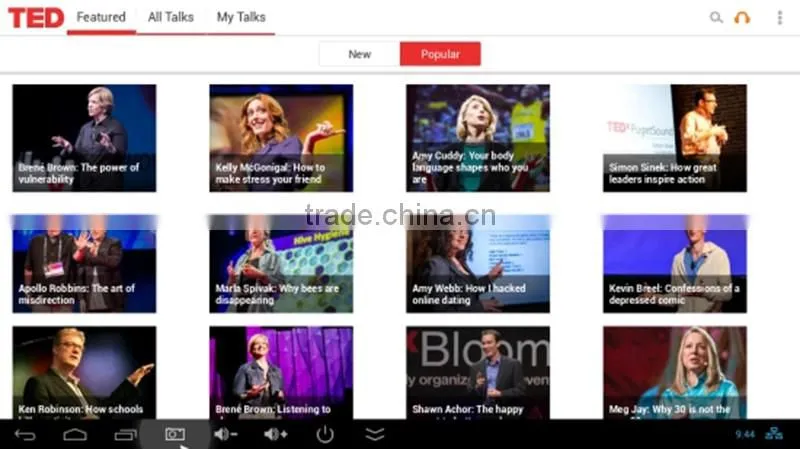Open the search magnifier icon
Viewport: 800px width, 449px height.
(716, 17)
